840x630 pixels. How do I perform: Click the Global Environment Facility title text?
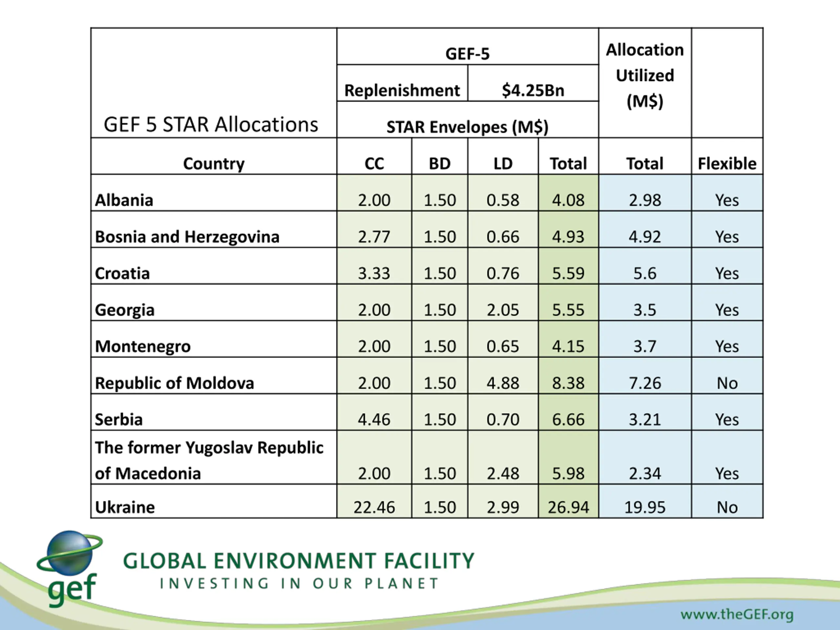[299, 561]
